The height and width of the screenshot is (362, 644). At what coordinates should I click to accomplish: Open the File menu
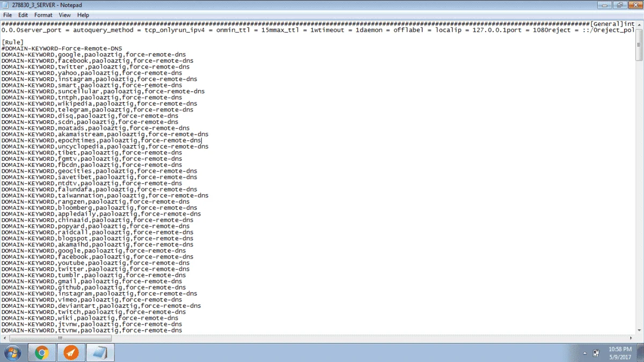[8, 15]
